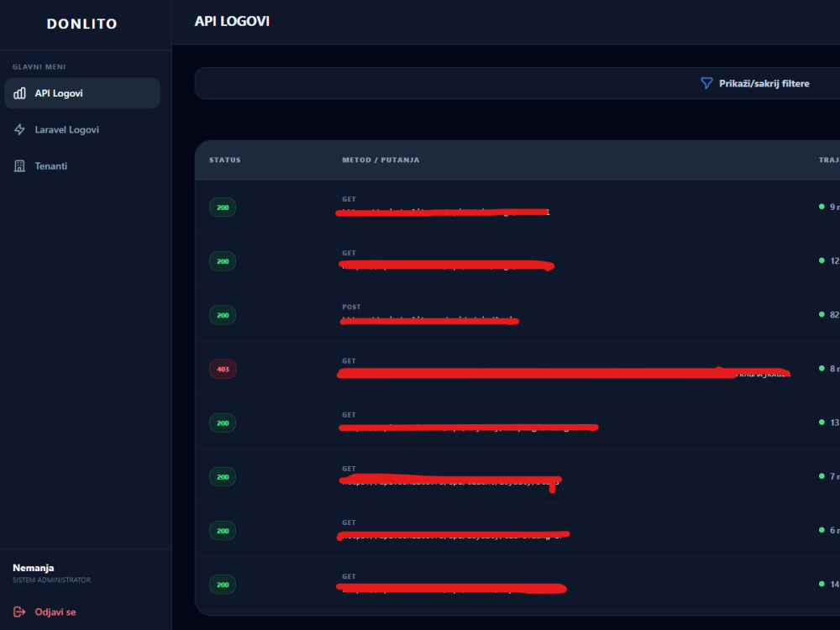Click the SISTEM ADMINISTRATOR role label
The height and width of the screenshot is (630, 840).
point(52,580)
